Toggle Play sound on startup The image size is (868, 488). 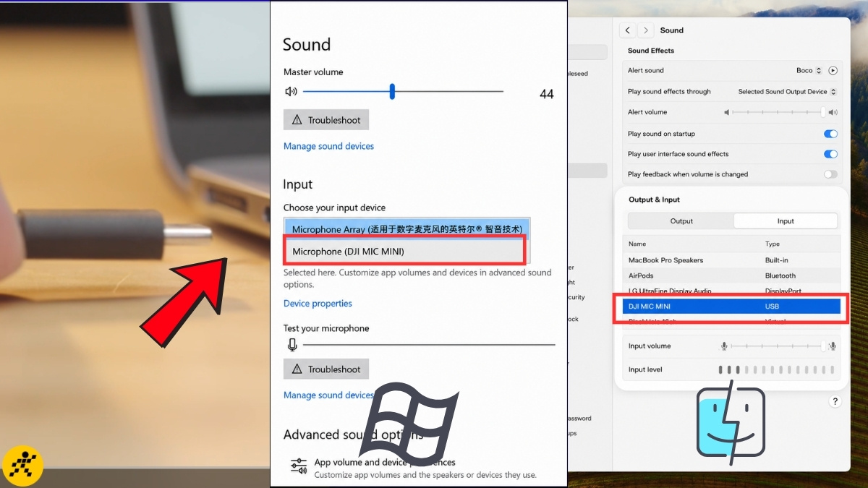click(830, 134)
